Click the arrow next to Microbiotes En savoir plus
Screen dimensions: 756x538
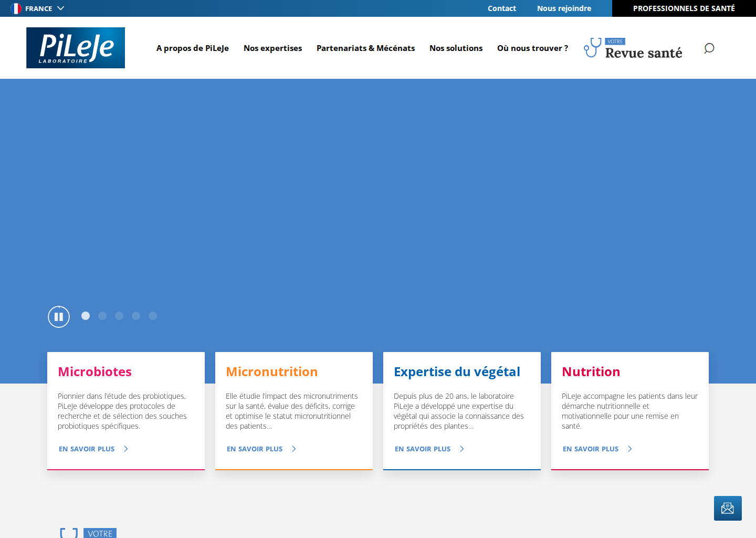pyautogui.click(x=126, y=449)
